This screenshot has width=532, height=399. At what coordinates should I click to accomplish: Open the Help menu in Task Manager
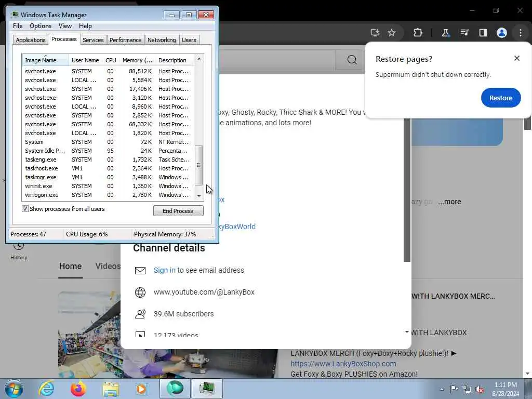[85, 26]
